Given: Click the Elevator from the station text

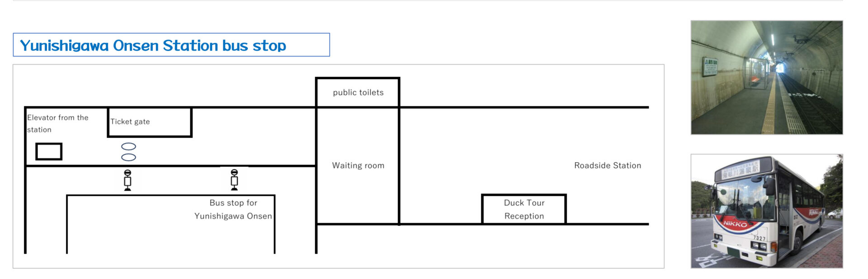Looking at the screenshot, I should click(x=57, y=123).
